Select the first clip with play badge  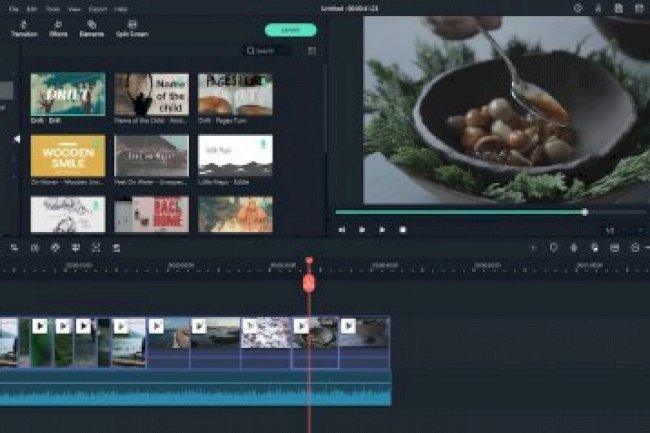[x=40, y=342]
